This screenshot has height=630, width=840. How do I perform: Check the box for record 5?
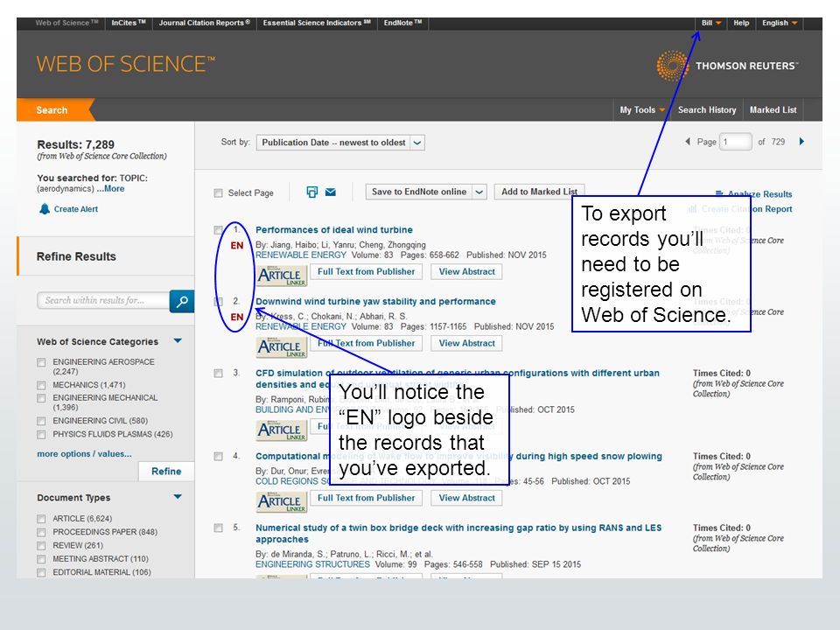(218, 528)
